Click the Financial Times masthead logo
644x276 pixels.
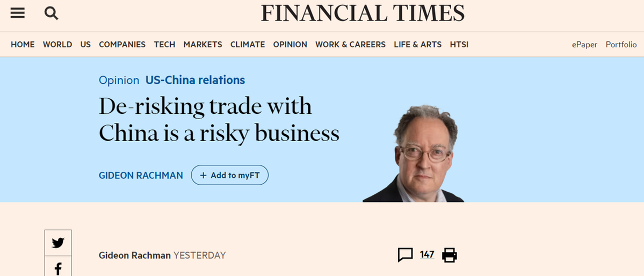click(x=363, y=13)
